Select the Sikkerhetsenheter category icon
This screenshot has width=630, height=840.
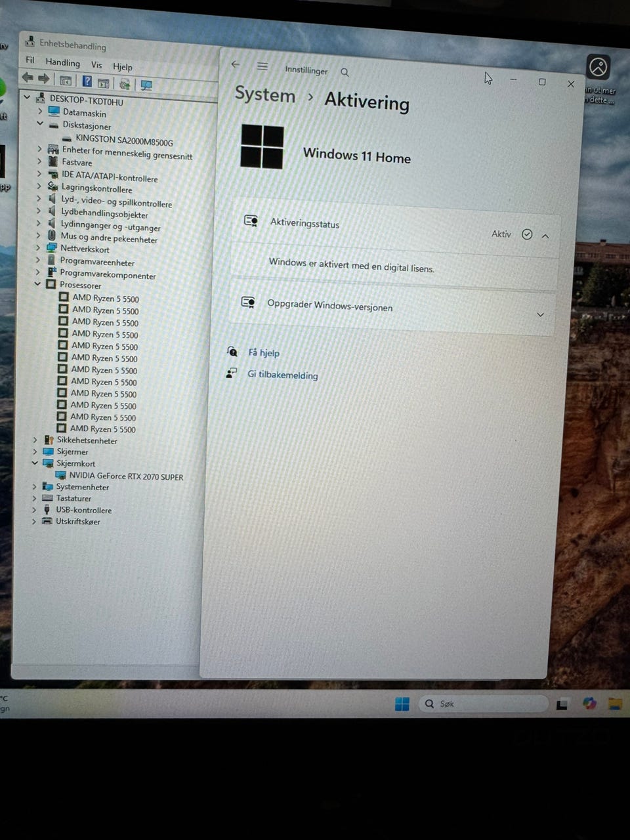tap(48, 440)
